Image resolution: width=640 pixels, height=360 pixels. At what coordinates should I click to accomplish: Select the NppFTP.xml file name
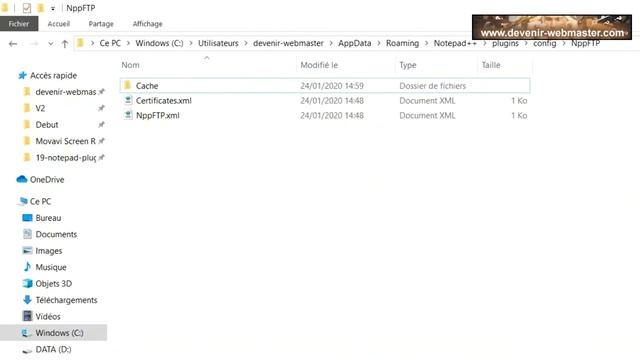158,116
